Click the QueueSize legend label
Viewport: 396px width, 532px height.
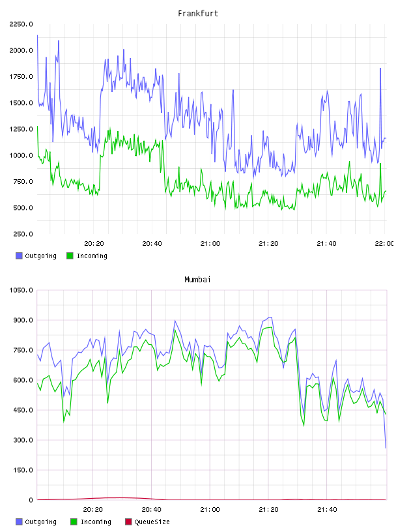[x=152, y=522]
